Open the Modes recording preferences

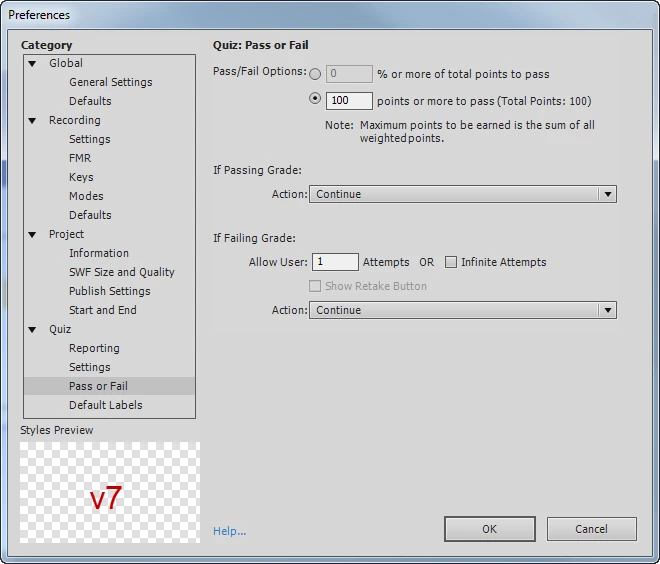click(86, 196)
